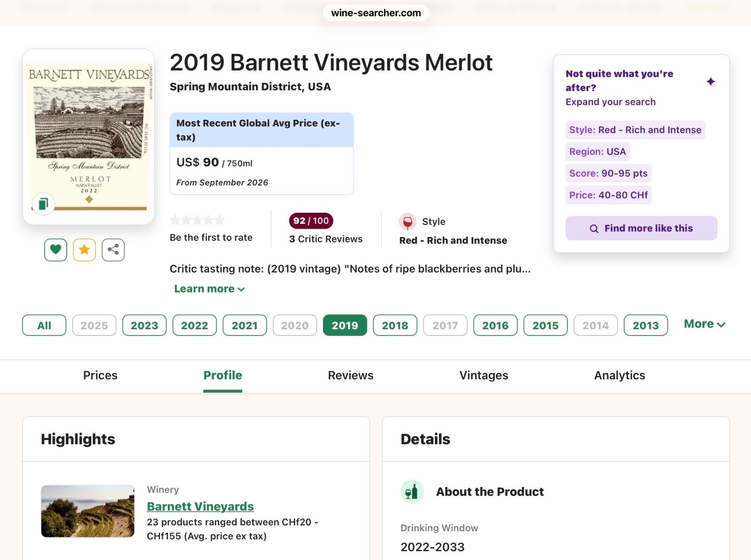Screen dimensions: 751x560
Task: Rate the wine using the empty stars
Action: tap(197, 219)
